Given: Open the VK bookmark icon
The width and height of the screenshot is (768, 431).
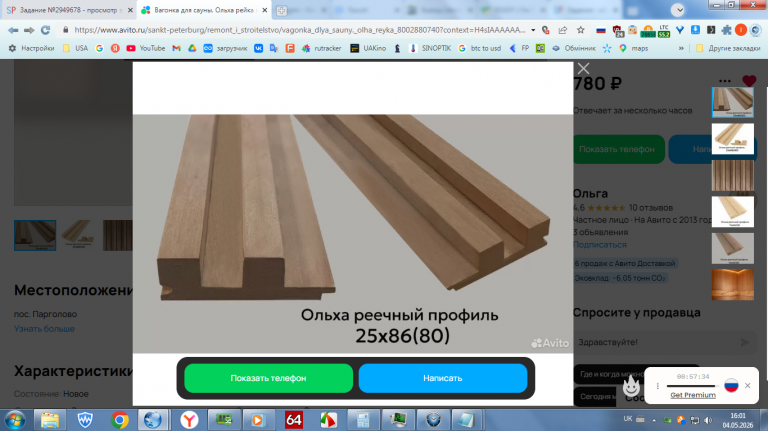Looking at the screenshot, I should (x=258, y=48).
